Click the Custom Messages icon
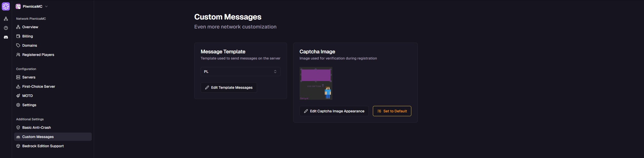Viewport: 644px width, 158px height. pos(18,137)
